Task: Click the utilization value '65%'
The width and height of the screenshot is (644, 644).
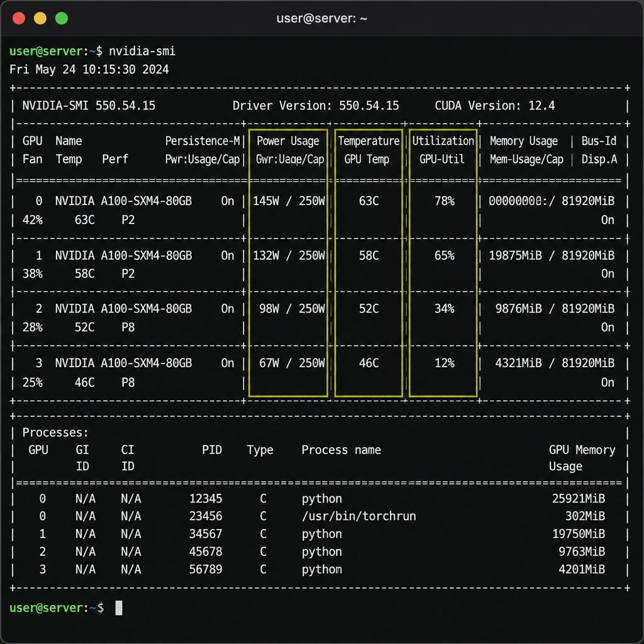Action: (x=445, y=255)
